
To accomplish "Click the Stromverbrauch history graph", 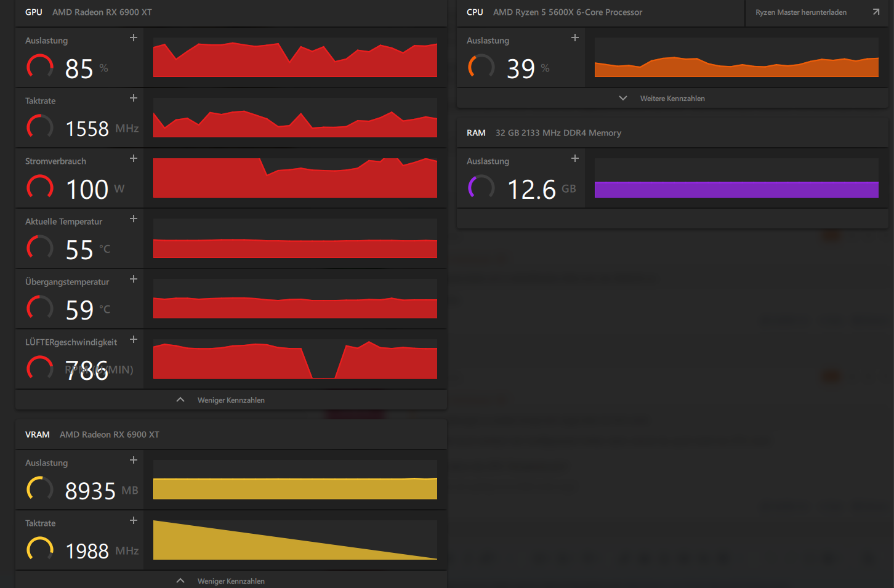I will pyautogui.click(x=295, y=178).
